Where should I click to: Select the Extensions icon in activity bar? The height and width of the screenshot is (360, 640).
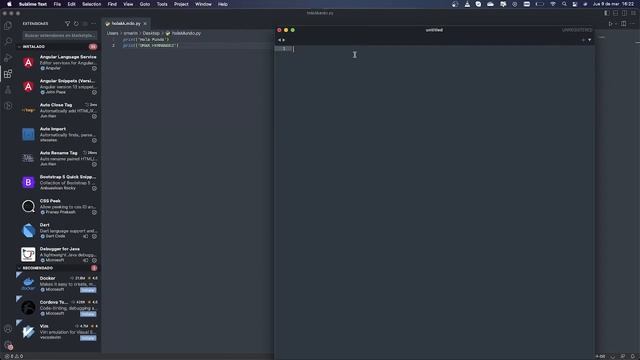click(8, 73)
